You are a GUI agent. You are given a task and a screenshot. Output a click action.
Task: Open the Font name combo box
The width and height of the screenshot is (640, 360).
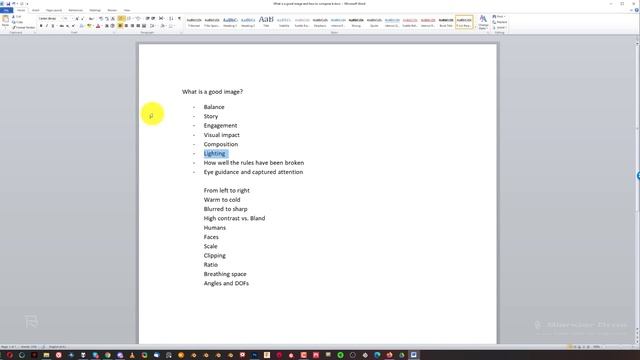(49, 18)
